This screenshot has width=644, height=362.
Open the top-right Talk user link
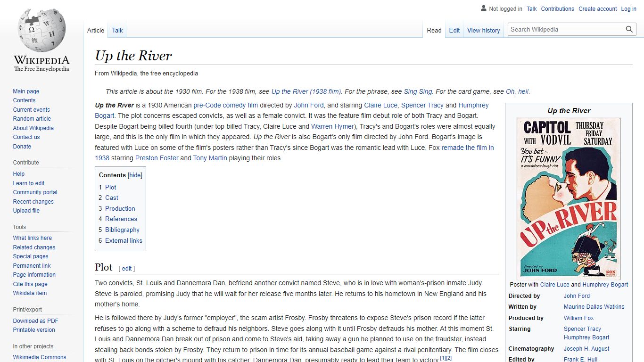[532, 8]
